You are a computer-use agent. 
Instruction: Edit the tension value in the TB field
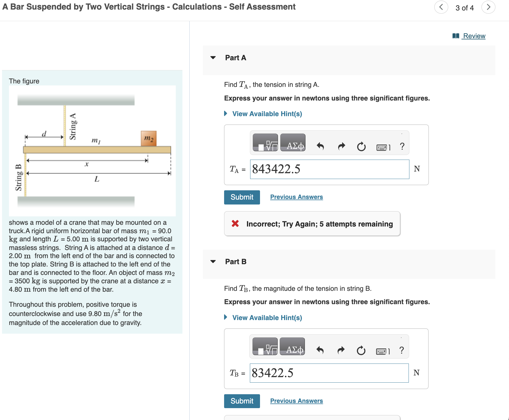(x=329, y=373)
